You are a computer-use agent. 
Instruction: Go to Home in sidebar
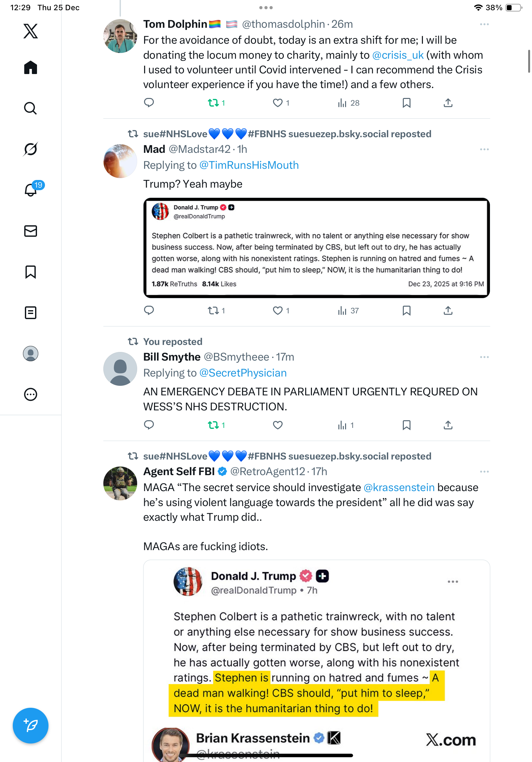point(31,68)
